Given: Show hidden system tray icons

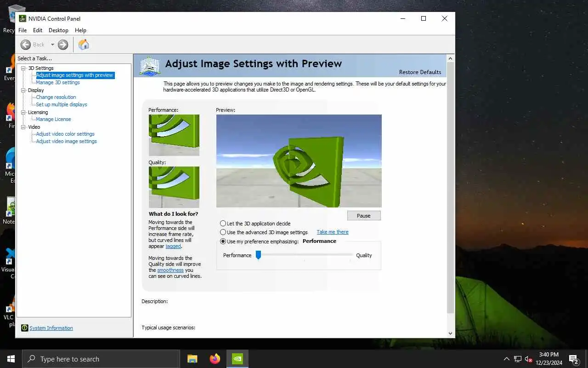Looking at the screenshot, I should pyautogui.click(x=507, y=359).
